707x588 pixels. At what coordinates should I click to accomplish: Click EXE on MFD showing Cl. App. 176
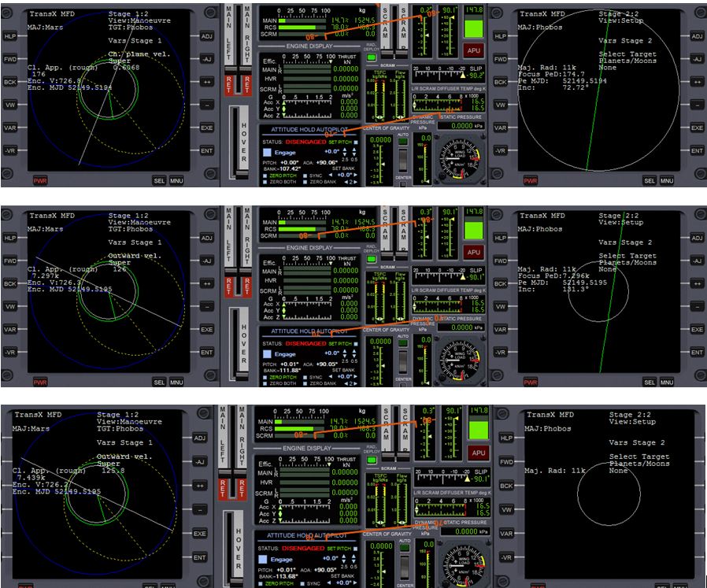pyautogui.click(x=207, y=128)
